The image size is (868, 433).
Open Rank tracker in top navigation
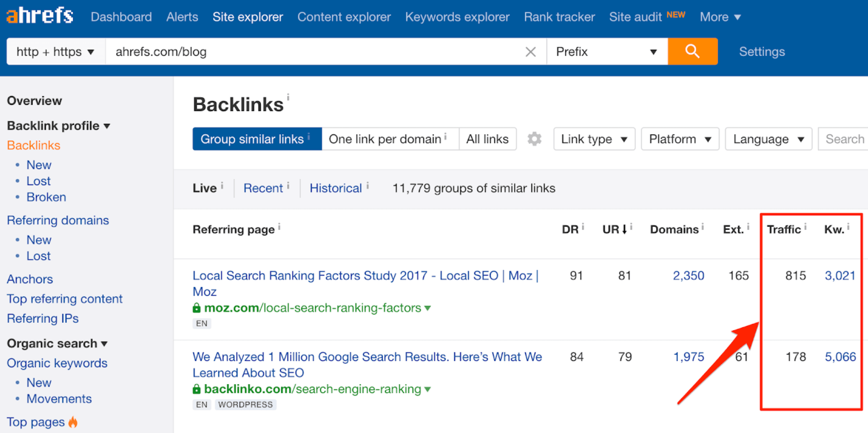(x=559, y=17)
